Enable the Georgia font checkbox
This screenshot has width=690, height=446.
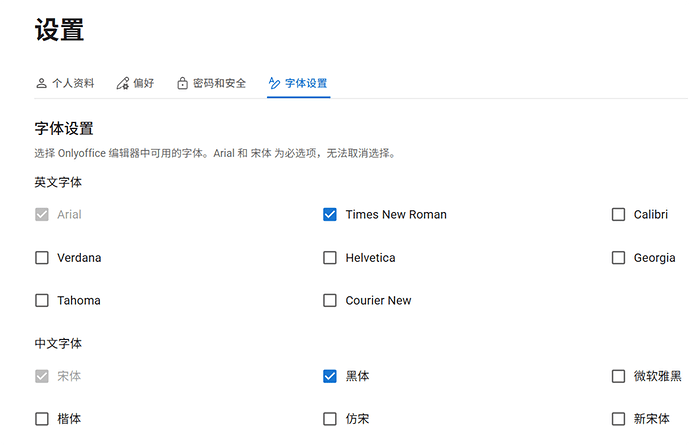click(x=618, y=258)
